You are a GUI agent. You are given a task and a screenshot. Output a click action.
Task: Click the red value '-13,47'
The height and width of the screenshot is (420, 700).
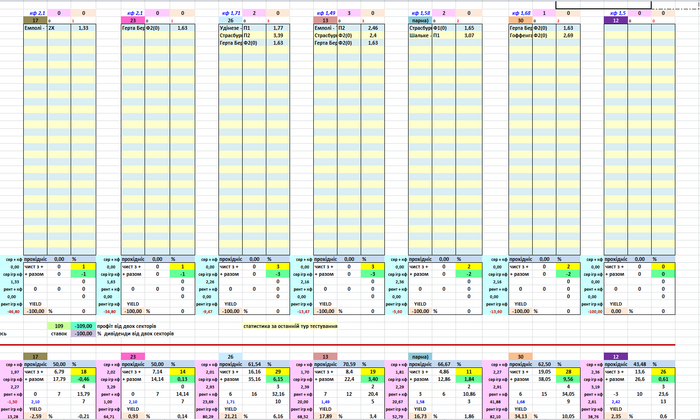(302, 311)
